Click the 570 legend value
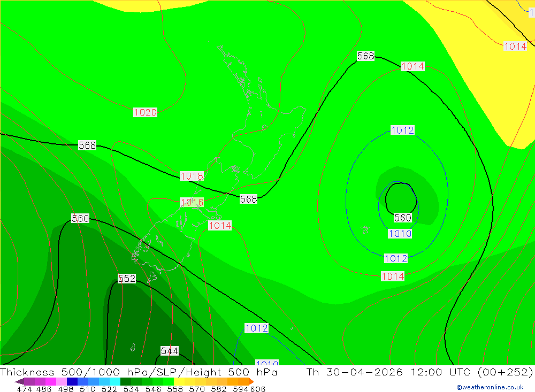 pos(196,389)
